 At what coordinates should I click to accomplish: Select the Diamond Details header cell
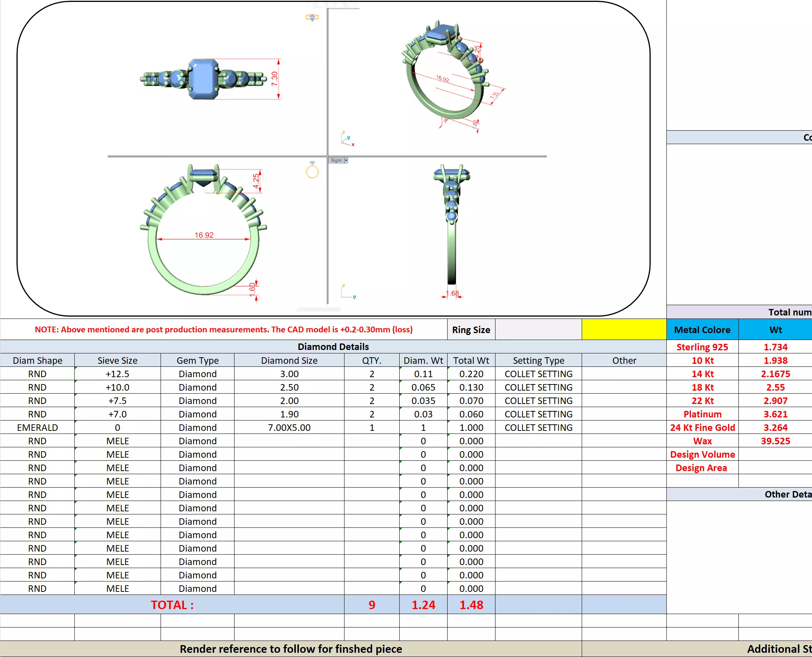point(333,347)
